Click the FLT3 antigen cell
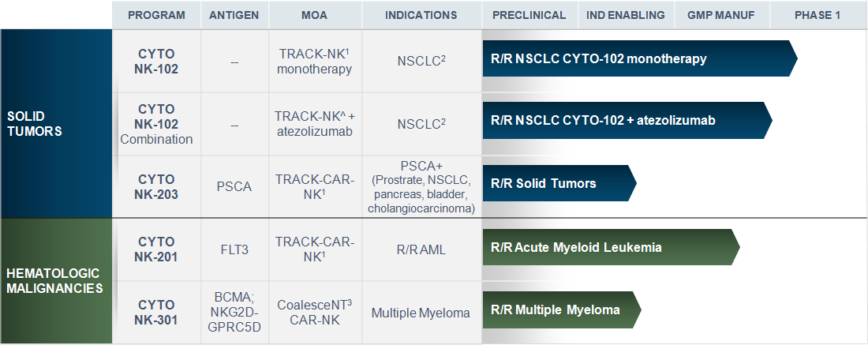Viewport: 868px width, 345px height. coord(234,249)
